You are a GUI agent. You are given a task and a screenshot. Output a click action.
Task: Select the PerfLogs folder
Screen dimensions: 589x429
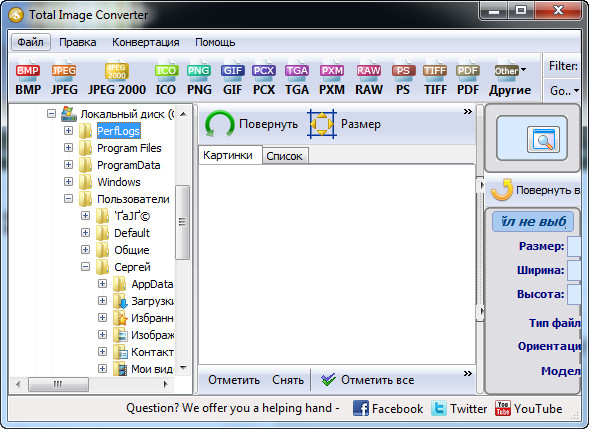tap(119, 131)
